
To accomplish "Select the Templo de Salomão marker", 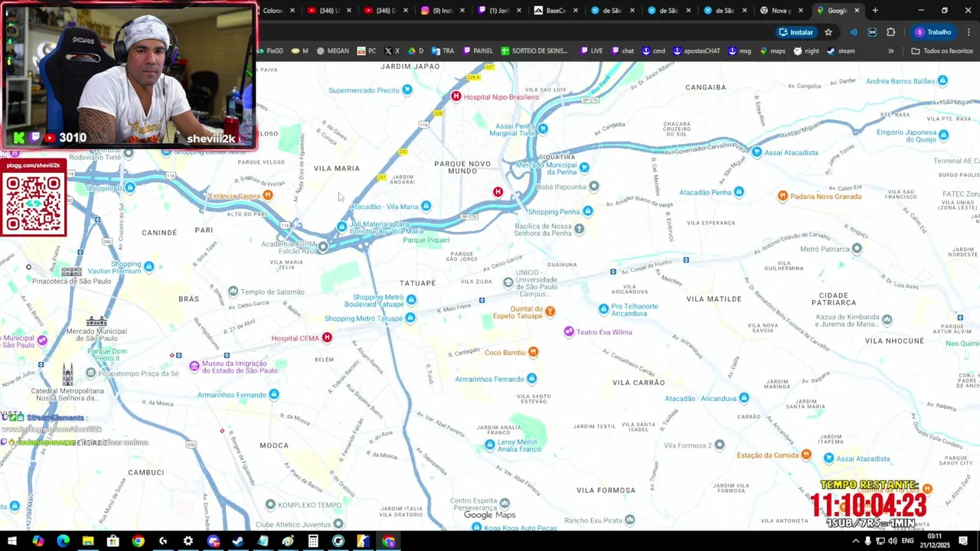I will (234, 292).
